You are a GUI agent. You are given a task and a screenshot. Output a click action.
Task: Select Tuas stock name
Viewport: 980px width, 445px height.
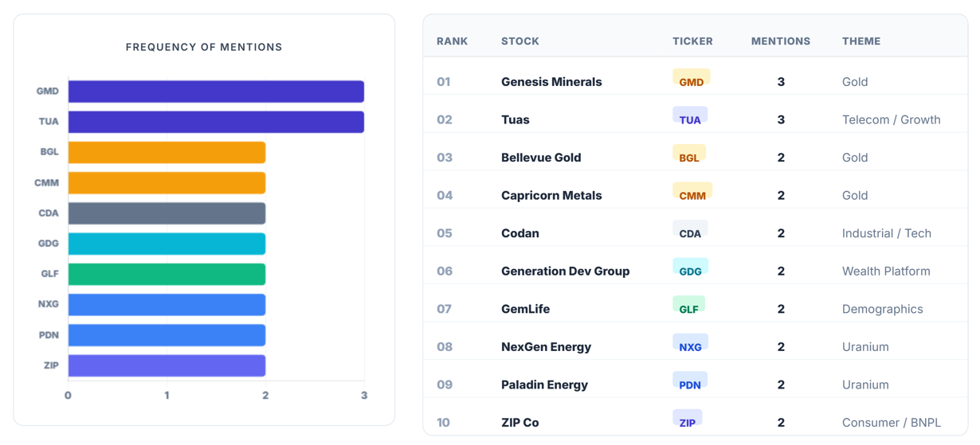[515, 119]
